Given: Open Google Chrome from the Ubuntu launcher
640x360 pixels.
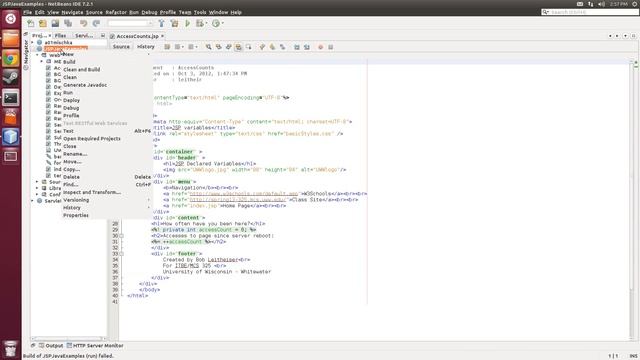Looking at the screenshot, I should (11, 59).
